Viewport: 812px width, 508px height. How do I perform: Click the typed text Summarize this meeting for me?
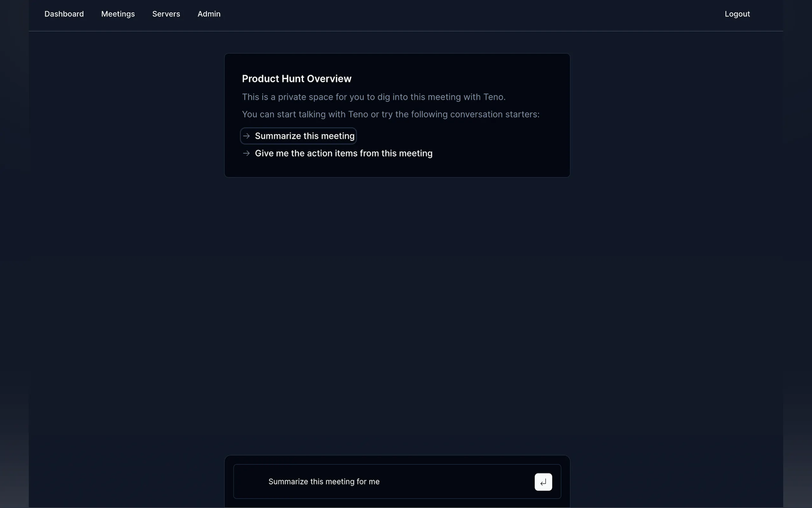324,482
